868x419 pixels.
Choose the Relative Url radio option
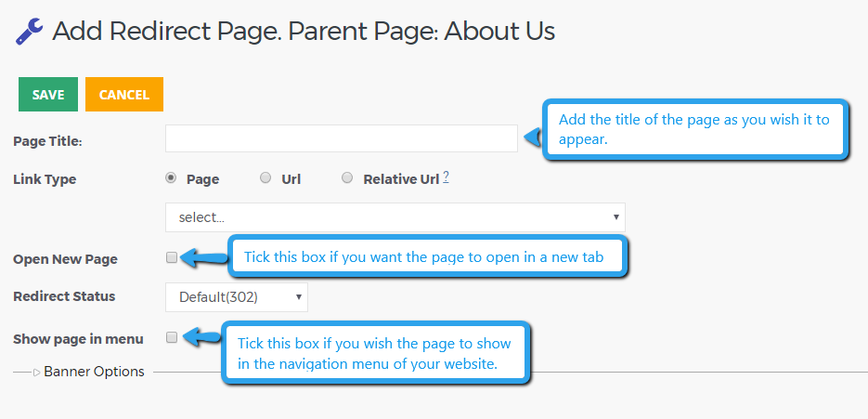point(347,177)
